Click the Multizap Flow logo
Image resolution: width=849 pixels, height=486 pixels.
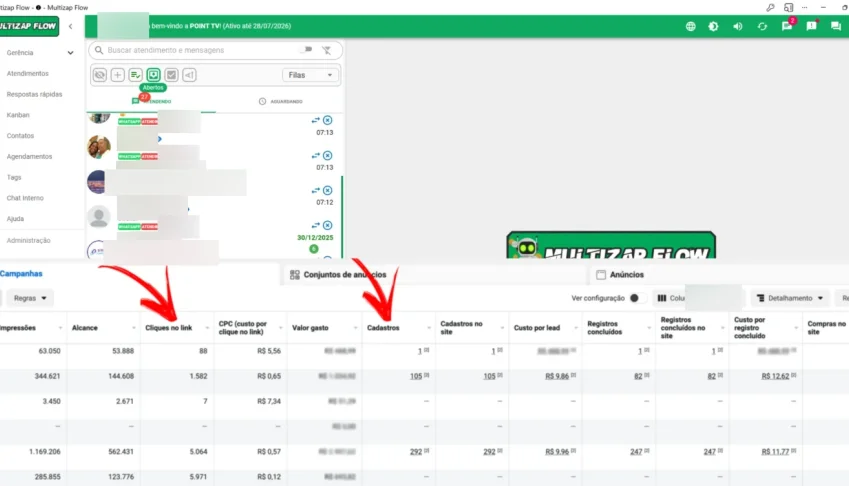point(29,26)
